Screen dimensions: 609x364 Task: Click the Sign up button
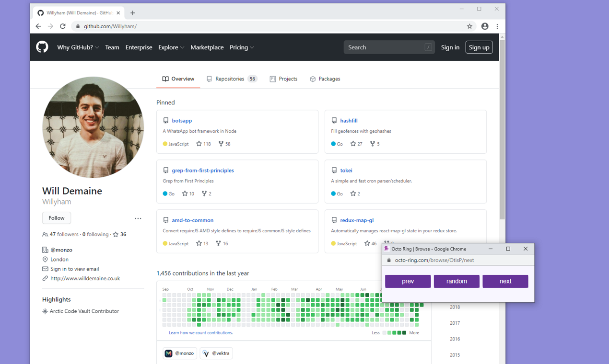click(479, 47)
